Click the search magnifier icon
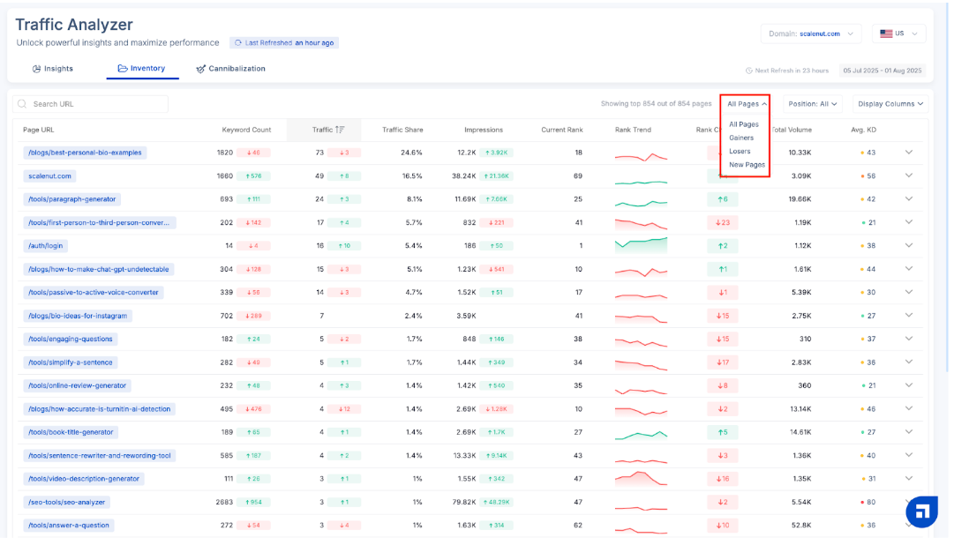Viewport: 954px width, 560px height. (23, 104)
